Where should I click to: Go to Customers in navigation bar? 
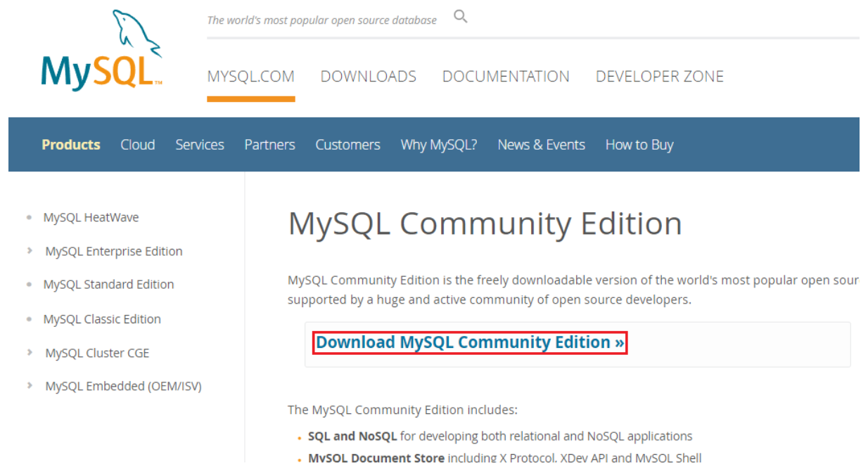[x=348, y=145]
